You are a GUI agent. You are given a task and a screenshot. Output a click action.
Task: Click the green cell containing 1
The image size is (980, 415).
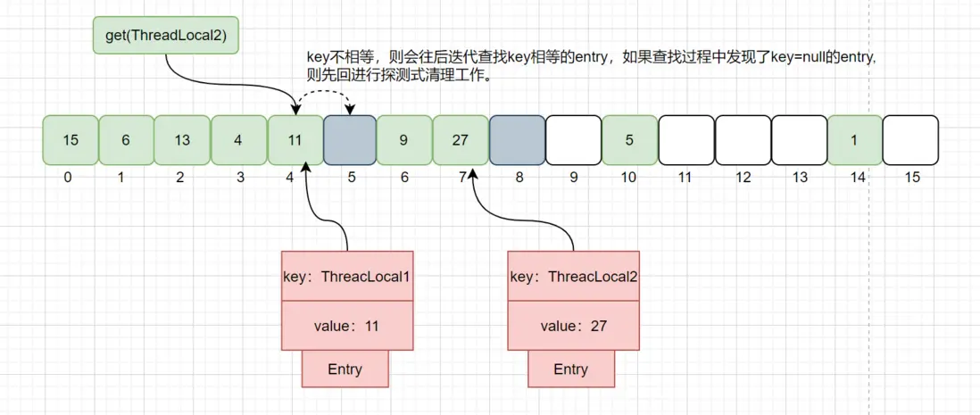855,140
